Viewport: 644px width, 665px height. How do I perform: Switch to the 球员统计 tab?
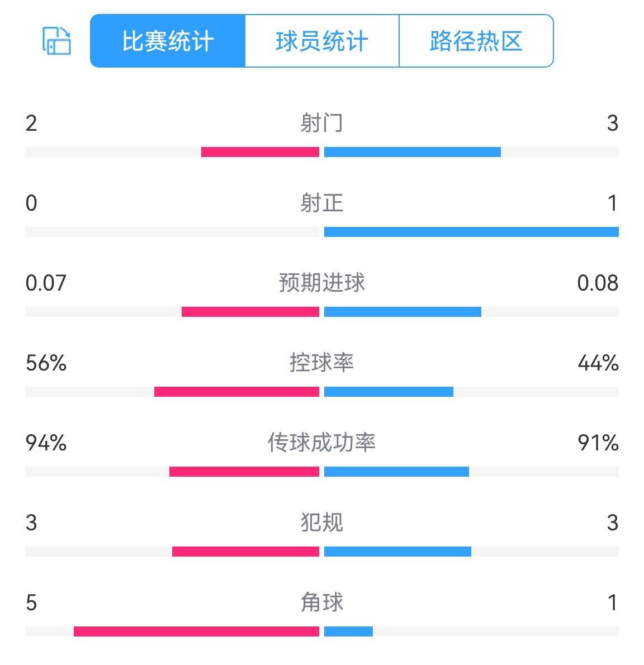point(322,41)
